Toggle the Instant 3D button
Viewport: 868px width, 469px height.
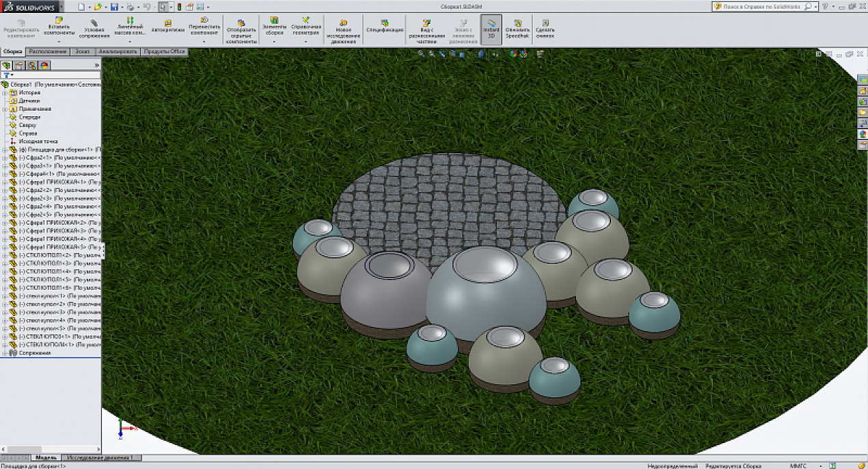[x=491, y=29]
